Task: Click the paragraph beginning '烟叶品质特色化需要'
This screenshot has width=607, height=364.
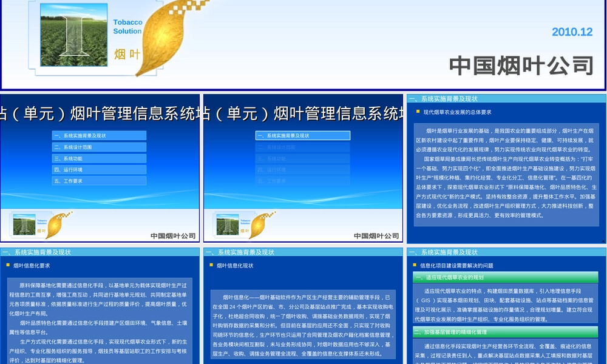Action: pos(98,327)
